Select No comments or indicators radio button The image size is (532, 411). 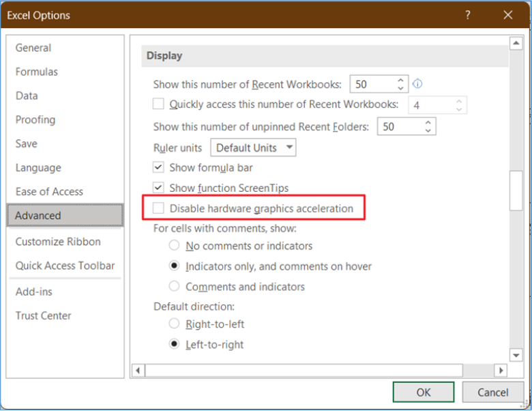click(174, 245)
